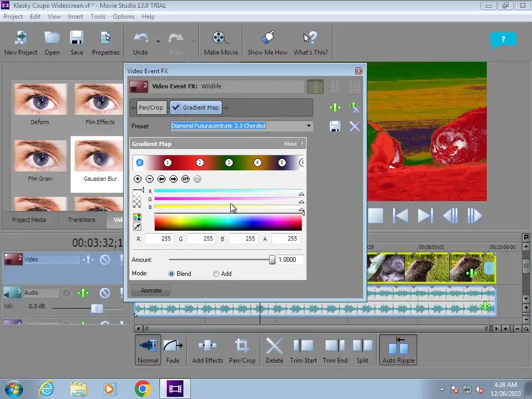532x399 pixels.
Task: Select gradient control point 3
Action: (229, 163)
